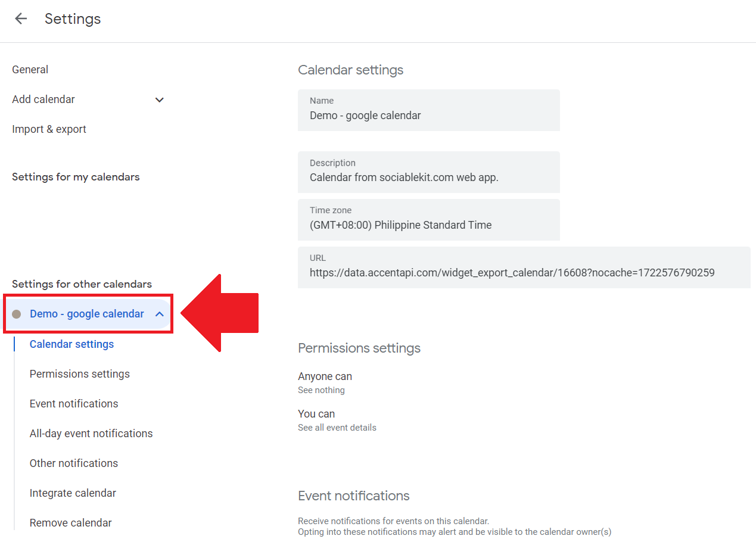The image size is (756, 545).
Task: Edit the calendar Name field
Action: (x=429, y=110)
